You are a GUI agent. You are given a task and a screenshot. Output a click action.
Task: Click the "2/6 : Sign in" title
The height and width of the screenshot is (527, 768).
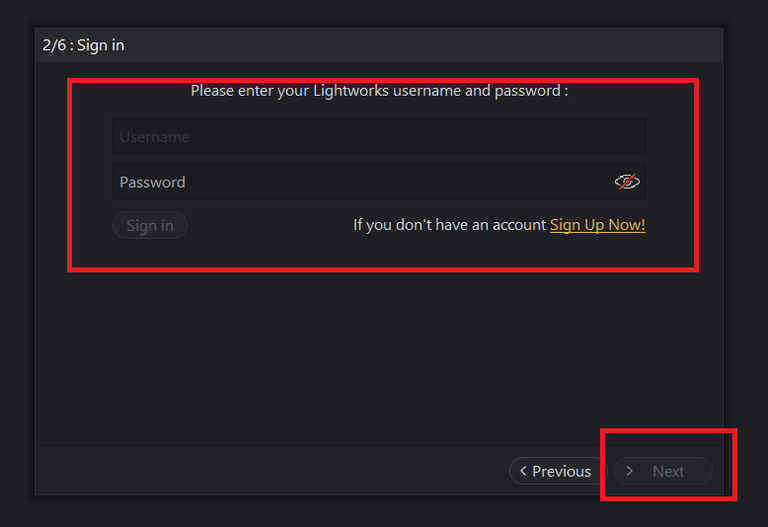coord(83,45)
